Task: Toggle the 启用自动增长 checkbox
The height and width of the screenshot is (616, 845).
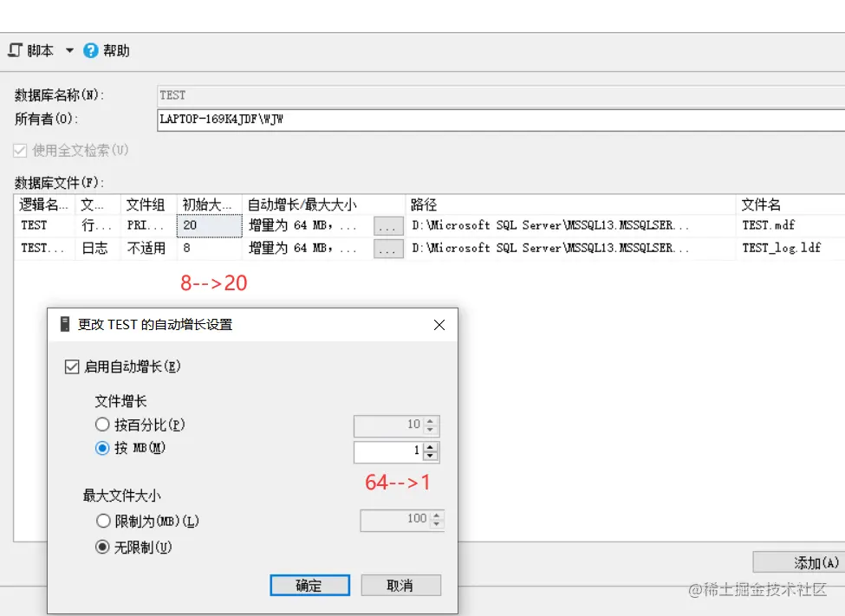Action: (72, 366)
